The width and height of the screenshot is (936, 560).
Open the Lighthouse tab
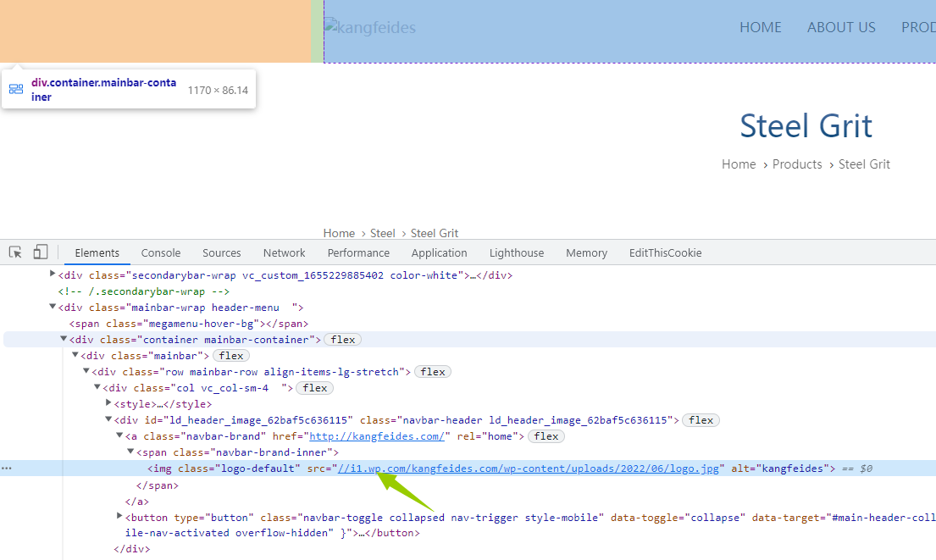517,253
